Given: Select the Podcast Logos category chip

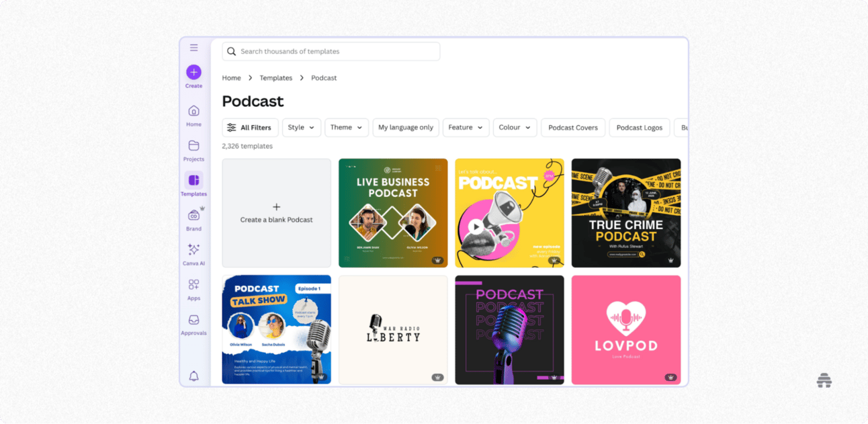Looking at the screenshot, I should coord(640,128).
